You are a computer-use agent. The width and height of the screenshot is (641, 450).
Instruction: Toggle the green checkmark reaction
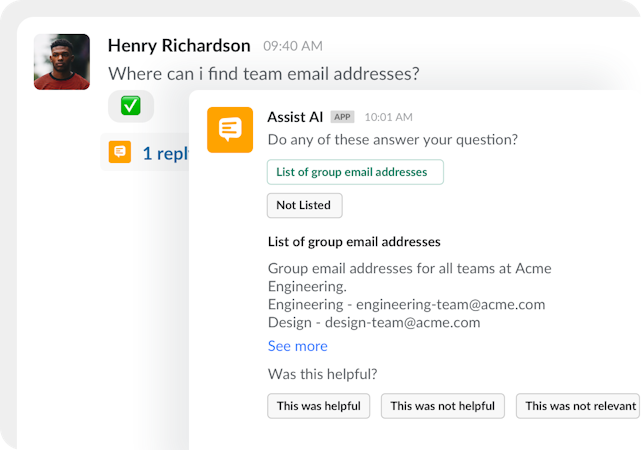(x=130, y=105)
